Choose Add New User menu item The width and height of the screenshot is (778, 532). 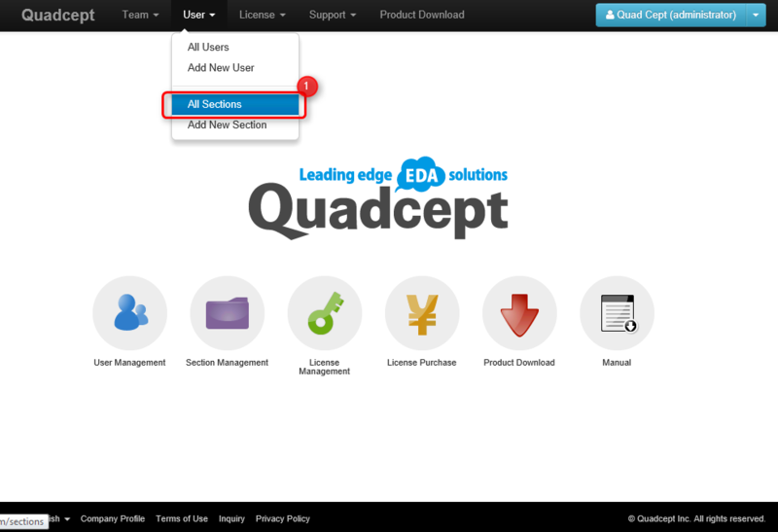235,67
